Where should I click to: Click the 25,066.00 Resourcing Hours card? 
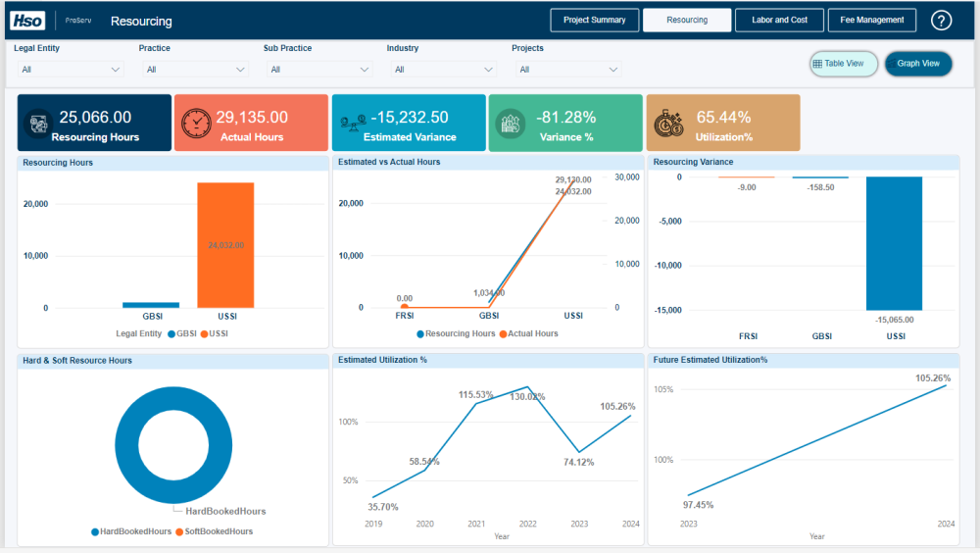tap(94, 123)
